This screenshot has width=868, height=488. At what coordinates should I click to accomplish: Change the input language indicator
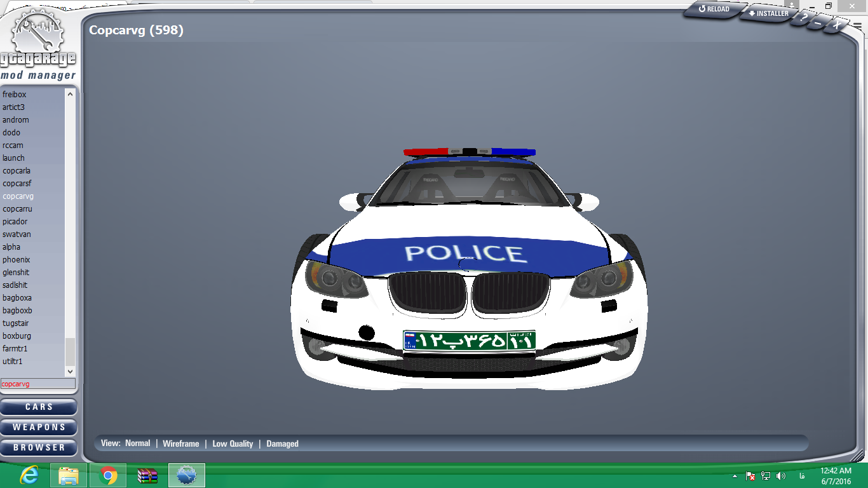(802, 476)
